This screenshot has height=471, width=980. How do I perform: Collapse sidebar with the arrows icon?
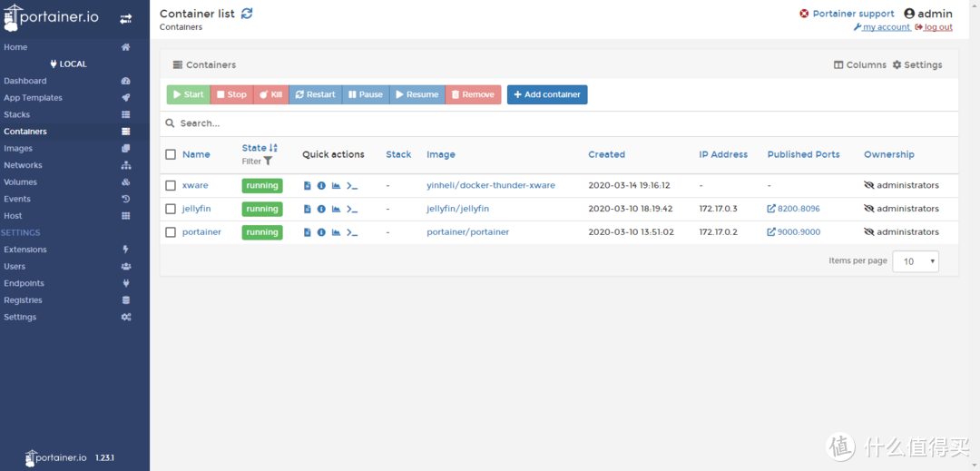(125, 18)
